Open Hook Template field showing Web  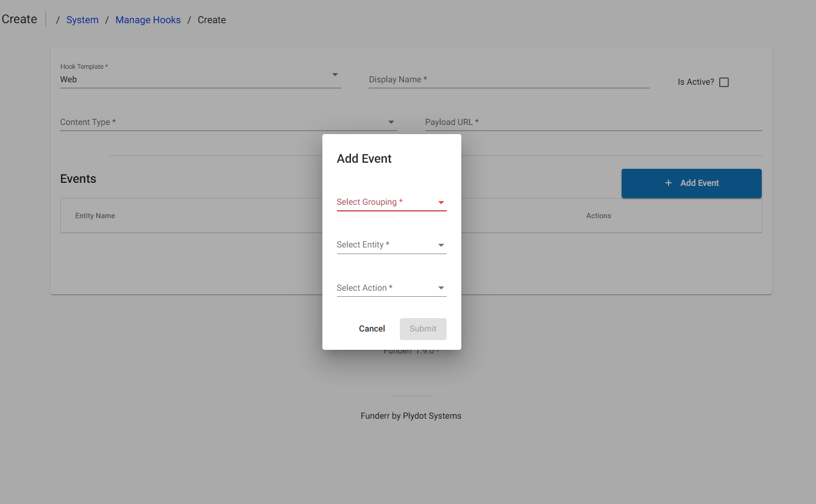point(195,79)
